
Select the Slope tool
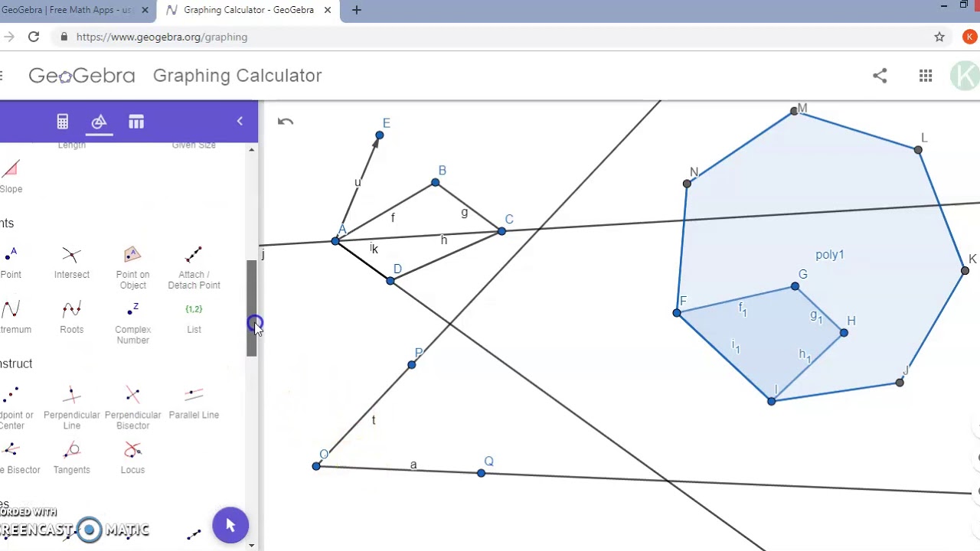(11, 176)
